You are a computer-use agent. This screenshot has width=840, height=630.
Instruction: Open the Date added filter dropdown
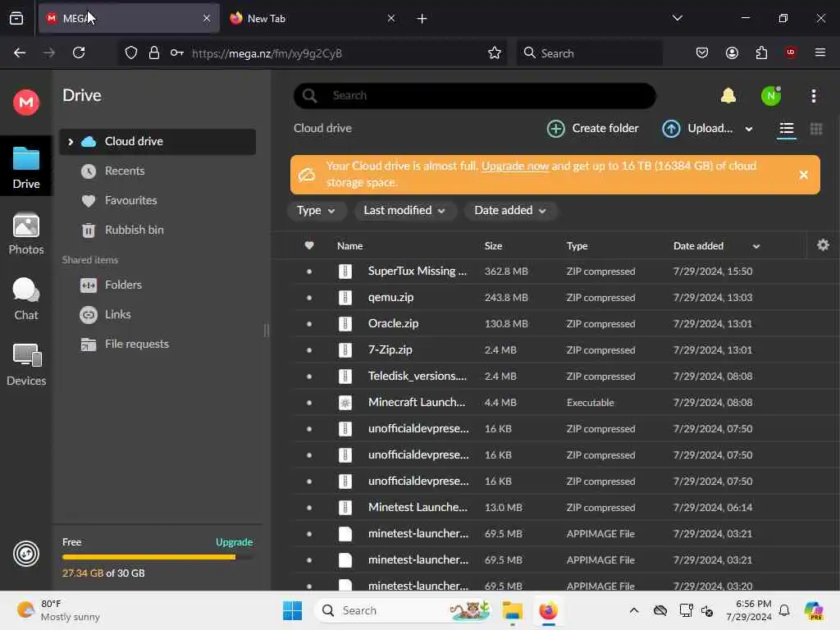pos(510,211)
